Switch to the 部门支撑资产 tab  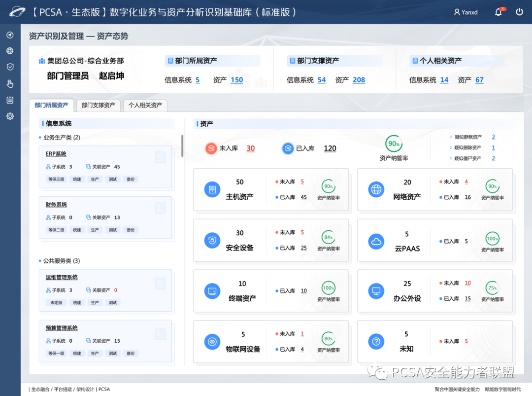(98, 105)
